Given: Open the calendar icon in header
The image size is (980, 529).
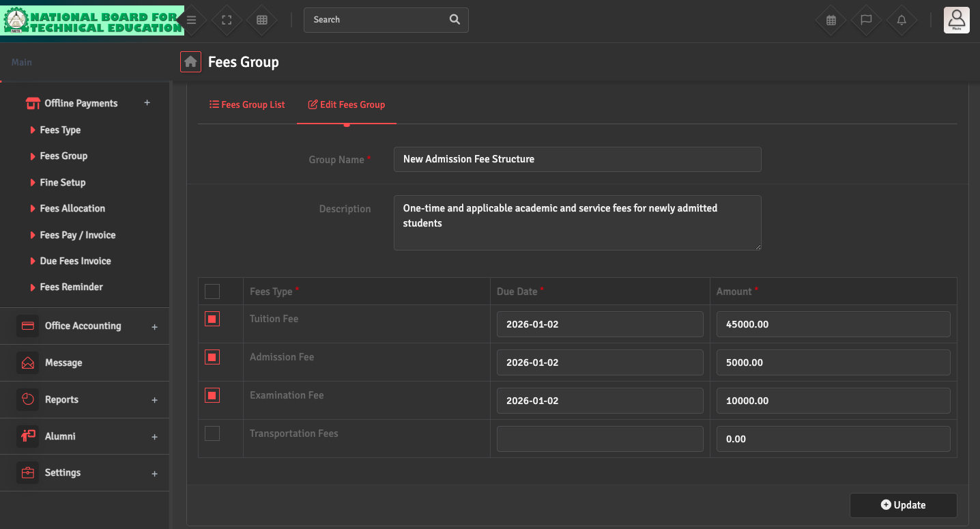Looking at the screenshot, I should [x=831, y=20].
